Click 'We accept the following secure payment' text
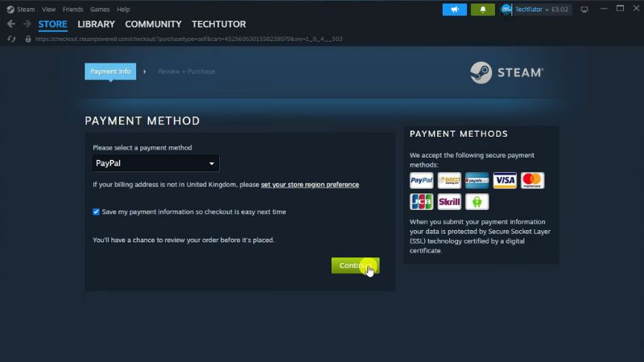This screenshot has width=644, height=362. click(x=472, y=160)
